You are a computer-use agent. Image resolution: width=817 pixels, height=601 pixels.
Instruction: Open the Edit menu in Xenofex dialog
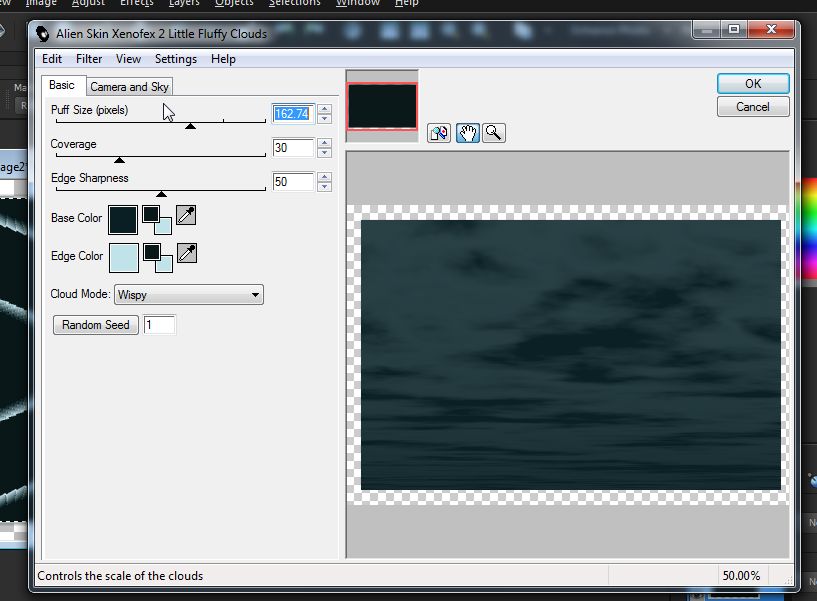click(52, 59)
